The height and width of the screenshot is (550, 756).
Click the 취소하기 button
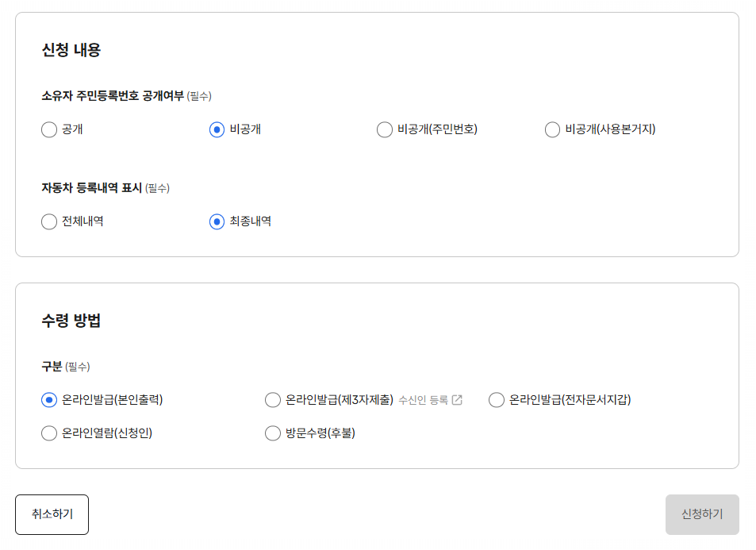coord(52,514)
